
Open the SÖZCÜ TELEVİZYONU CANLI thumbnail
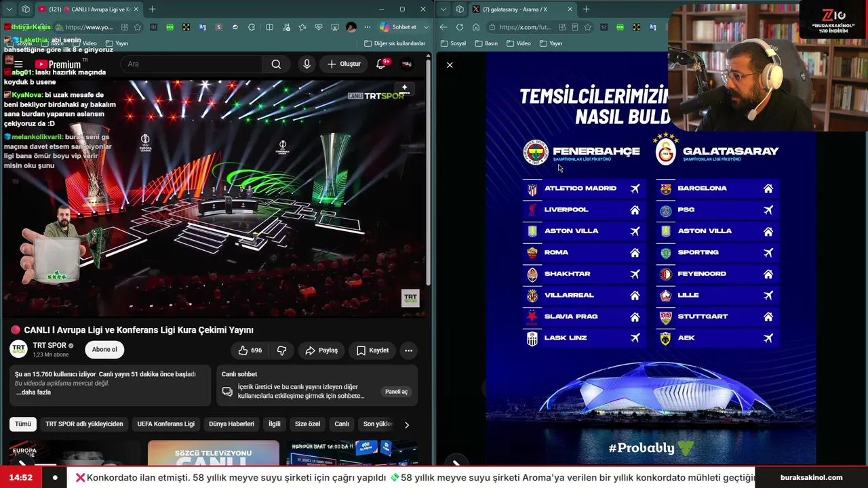(214, 453)
